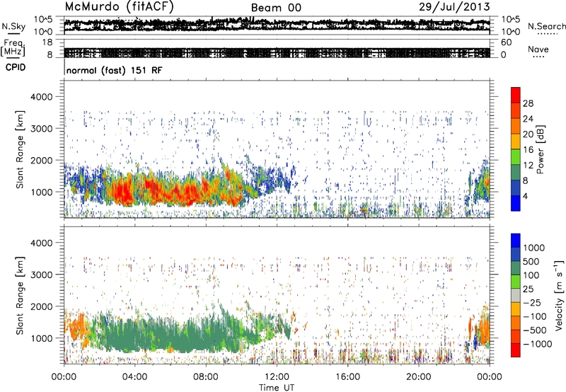Click the 'Slant Range [km]' label of the velocity panel
This screenshot has width=566, height=392.
[x=20, y=295]
